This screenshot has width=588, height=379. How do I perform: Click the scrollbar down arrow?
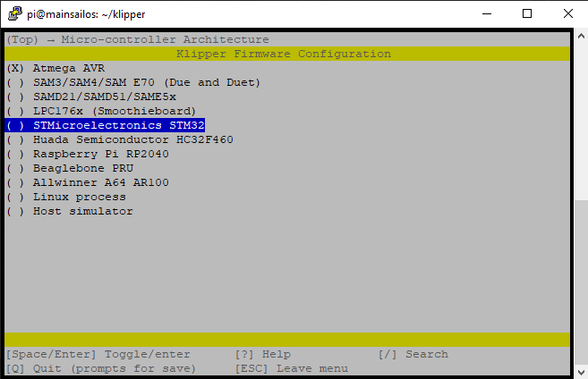pyautogui.click(x=581, y=372)
